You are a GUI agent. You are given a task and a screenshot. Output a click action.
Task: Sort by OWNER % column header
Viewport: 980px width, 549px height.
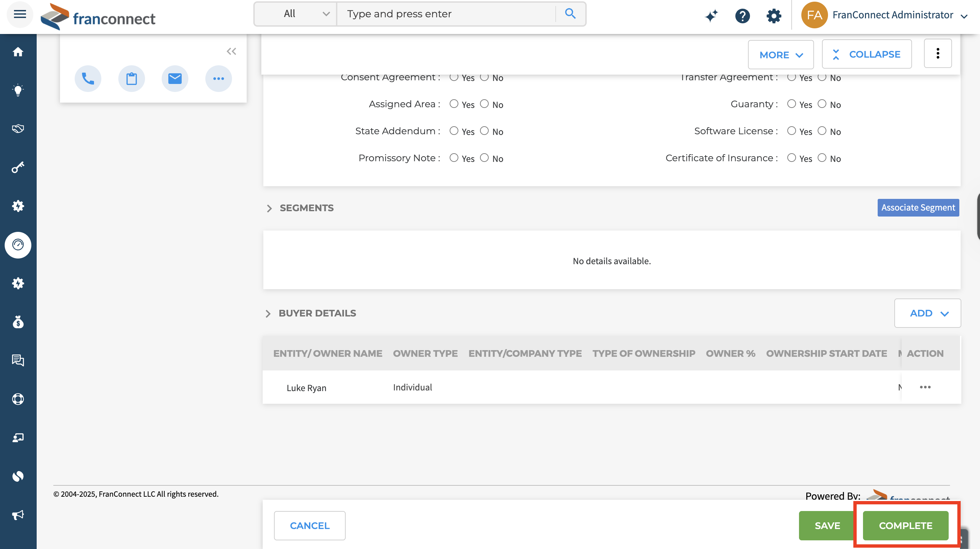click(730, 353)
